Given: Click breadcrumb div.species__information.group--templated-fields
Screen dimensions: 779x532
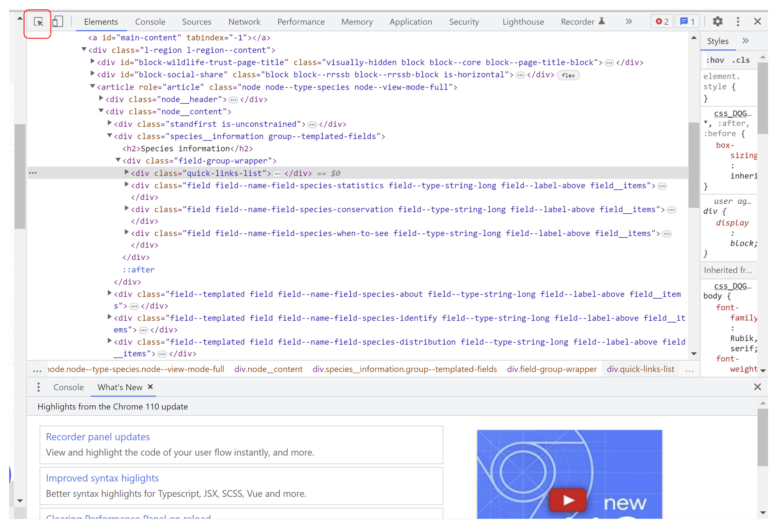Looking at the screenshot, I should pos(404,369).
